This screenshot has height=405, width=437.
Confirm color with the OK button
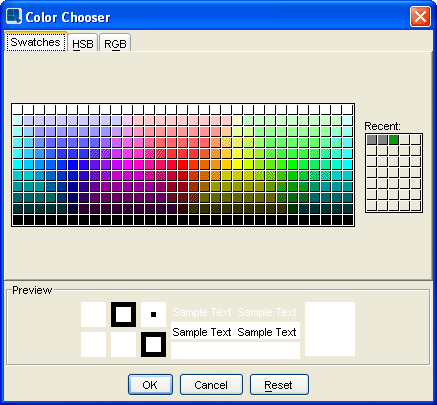[x=150, y=385]
